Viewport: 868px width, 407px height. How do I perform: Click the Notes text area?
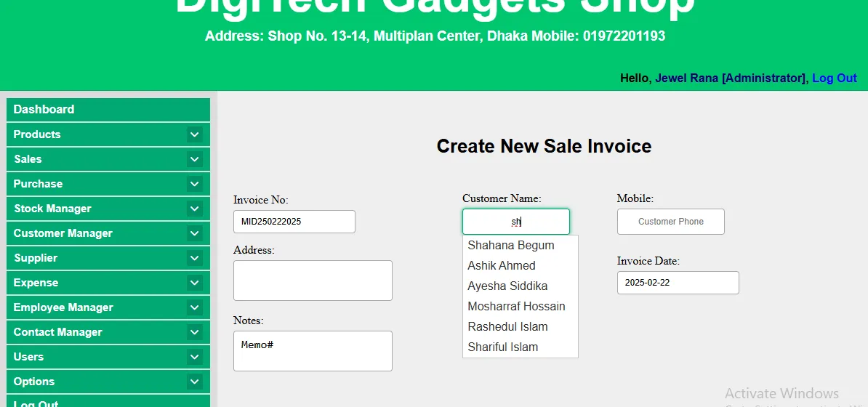click(x=313, y=351)
